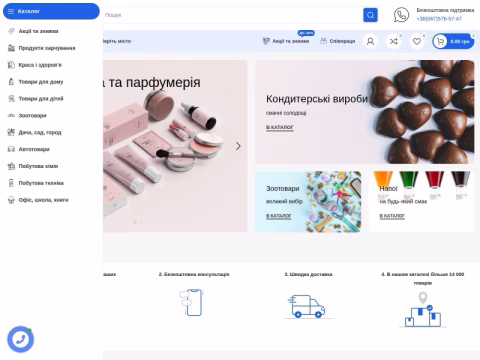The image size is (480, 360).
Task: Open the shopping cart button
Action: (x=453, y=41)
